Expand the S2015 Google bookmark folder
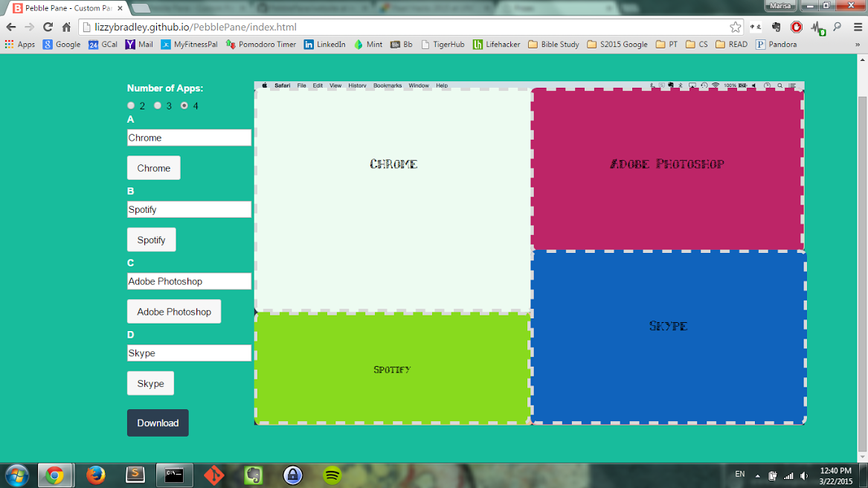The image size is (868, 488). (617, 45)
